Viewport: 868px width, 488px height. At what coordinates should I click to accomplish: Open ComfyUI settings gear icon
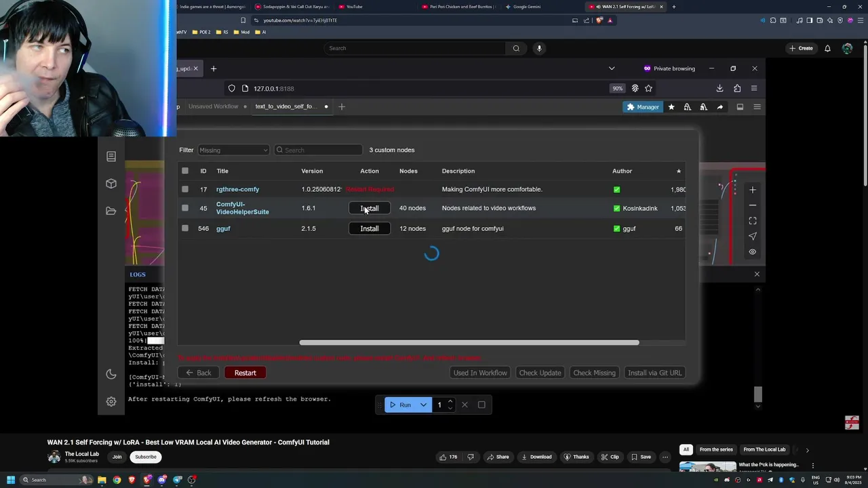[x=111, y=401]
